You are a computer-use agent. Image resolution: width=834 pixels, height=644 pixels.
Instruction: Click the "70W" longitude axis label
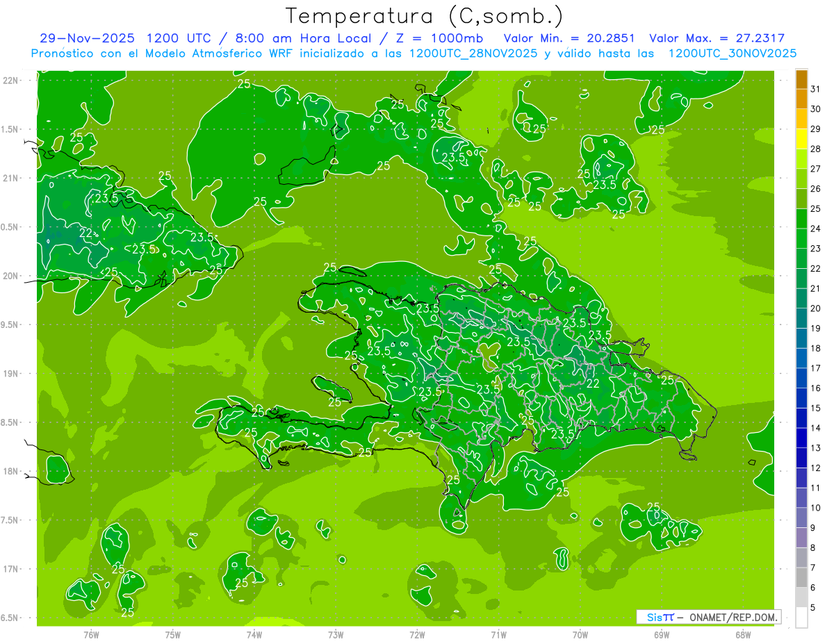pos(580,635)
